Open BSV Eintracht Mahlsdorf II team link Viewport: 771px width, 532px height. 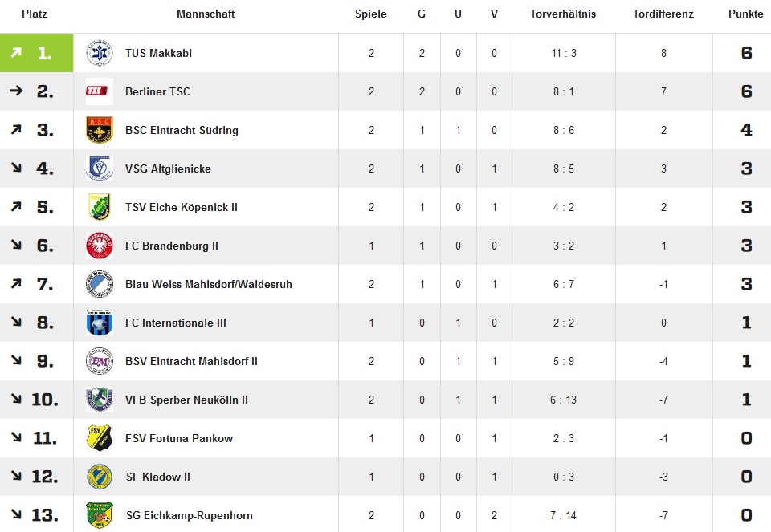coord(191,361)
